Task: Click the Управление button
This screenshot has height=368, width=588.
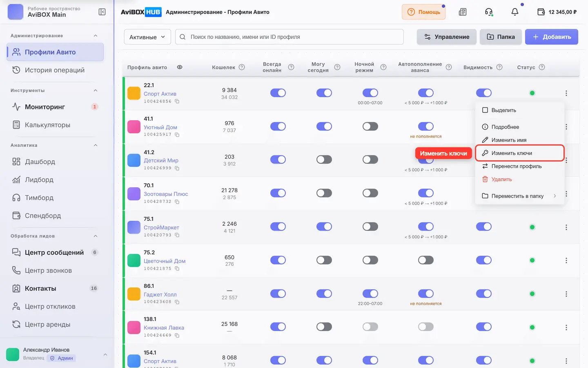Action: coord(447,37)
